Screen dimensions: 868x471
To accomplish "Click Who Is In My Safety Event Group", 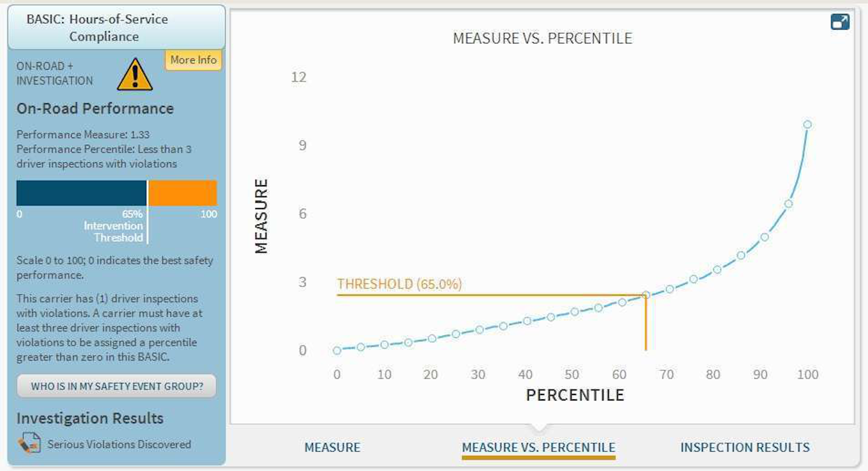I will (x=116, y=386).
